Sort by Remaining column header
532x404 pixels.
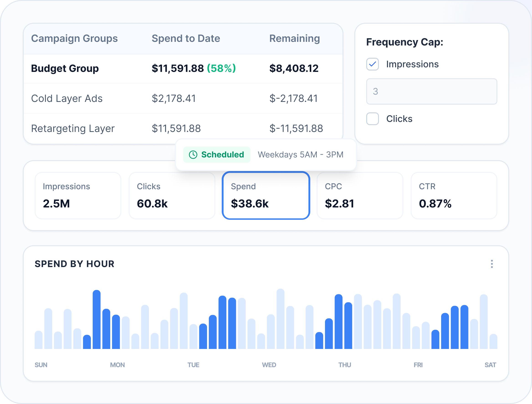point(294,38)
